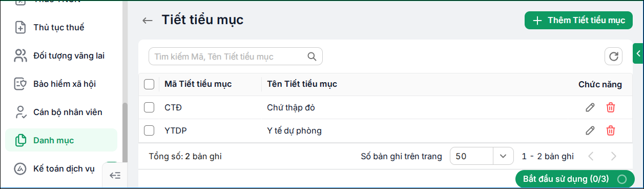Viewport: 644px width, 189px height.
Task: Edit the YTDP row with pencil icon
Action: (x=590, y=130)
